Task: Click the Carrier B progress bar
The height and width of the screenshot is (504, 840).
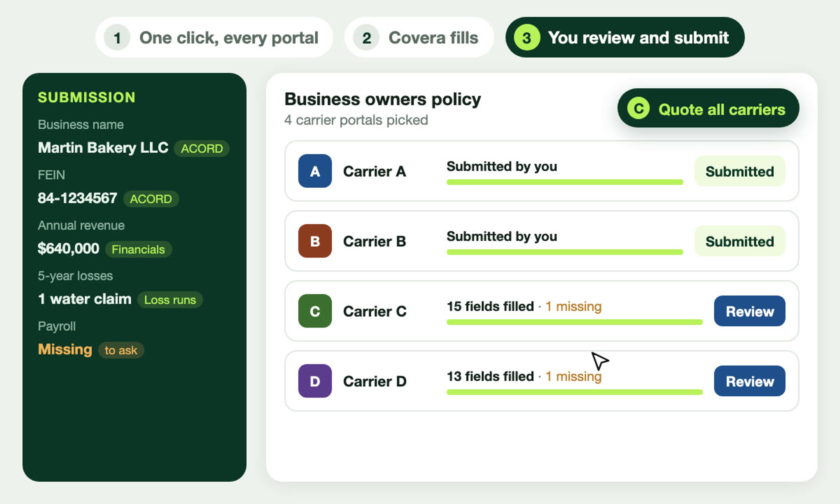Action: [565, 252]
